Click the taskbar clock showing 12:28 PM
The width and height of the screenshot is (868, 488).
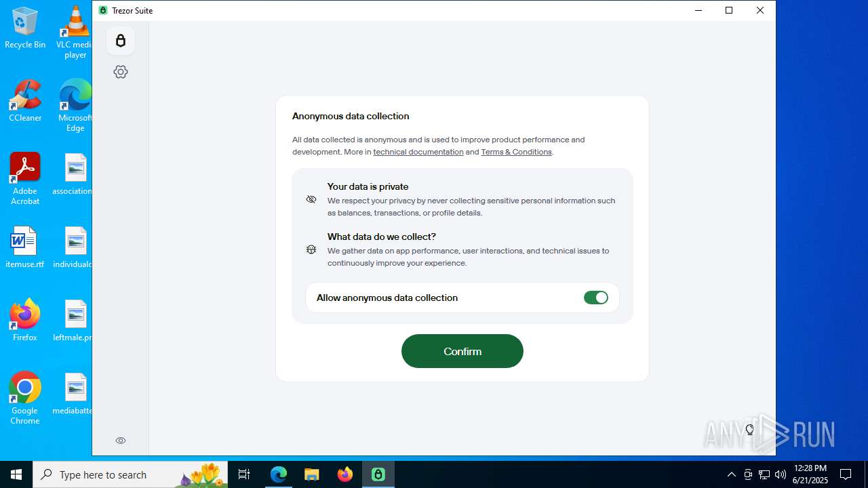(810, 474)
